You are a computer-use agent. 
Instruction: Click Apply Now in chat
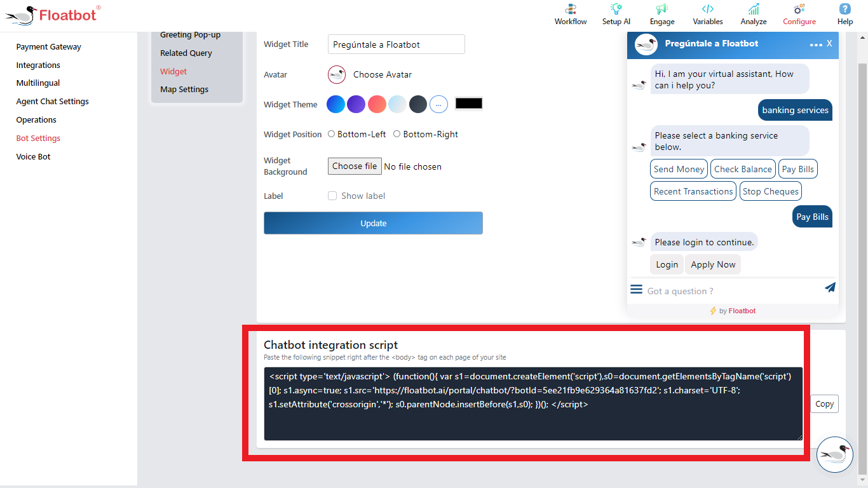(x=713, y=265)
